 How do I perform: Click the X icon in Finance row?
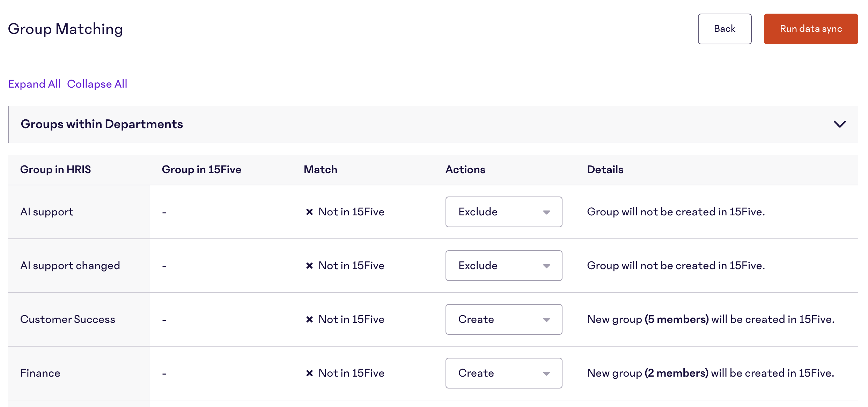pyautogui.click(x=309, y=373)
